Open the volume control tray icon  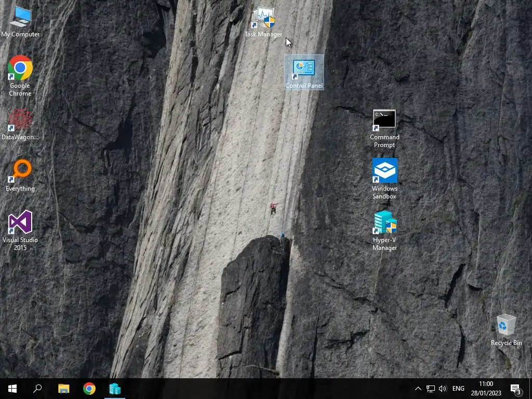(443, 389)
